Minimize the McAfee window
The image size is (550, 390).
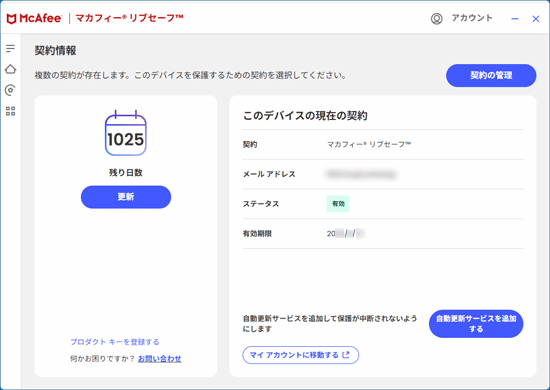pos(515,19)
